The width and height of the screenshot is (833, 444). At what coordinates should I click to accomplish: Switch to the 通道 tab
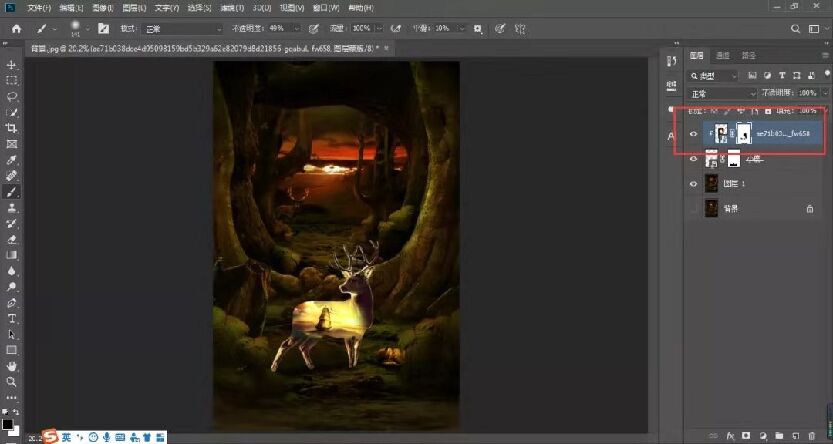tap(722, 55)
